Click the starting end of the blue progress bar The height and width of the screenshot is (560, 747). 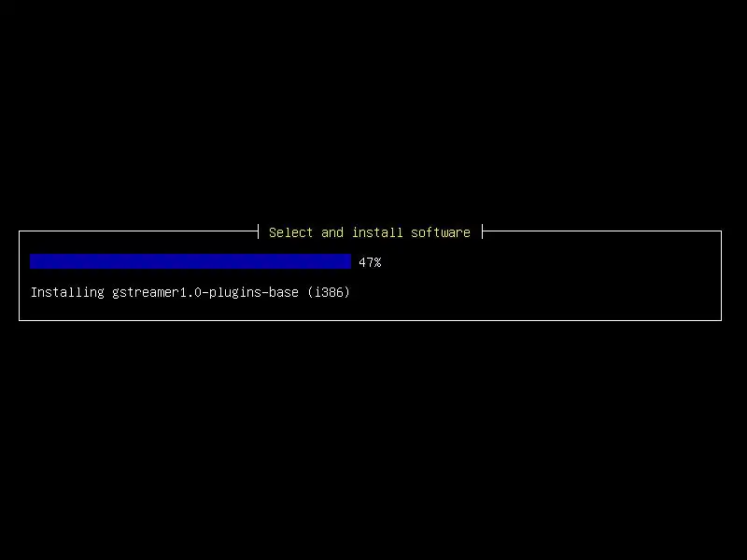click(33, 261)
